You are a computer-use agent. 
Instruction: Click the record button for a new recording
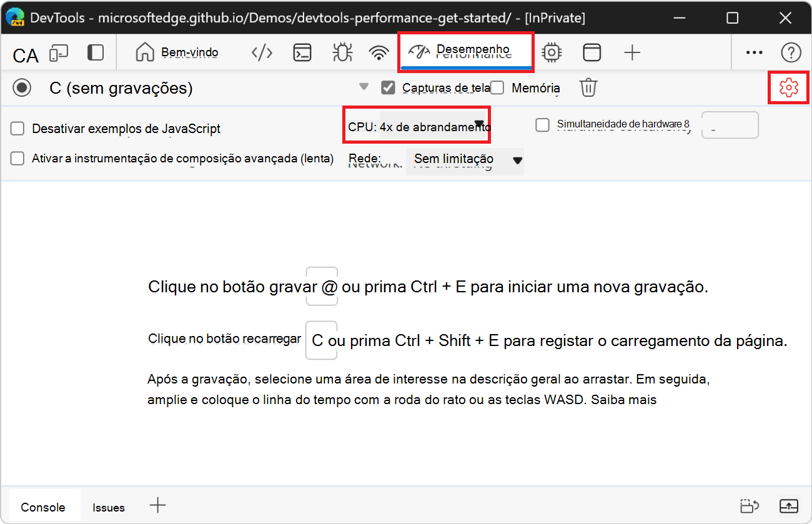pyautogui.click(x=22, y=87)
